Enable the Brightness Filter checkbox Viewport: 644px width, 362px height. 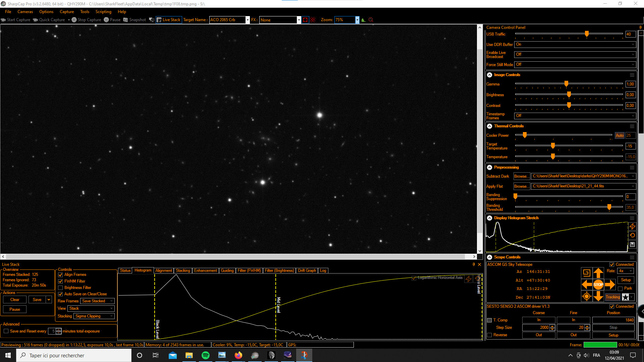tap(61, 288)
